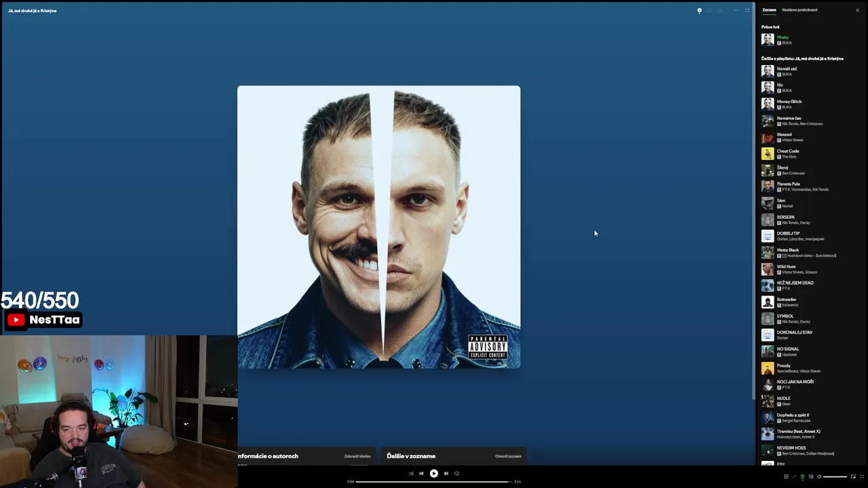The width and height of the screenshot is (868, 488).
Task: Open the three-dot more options menu
Action: [x=736, y=10]
